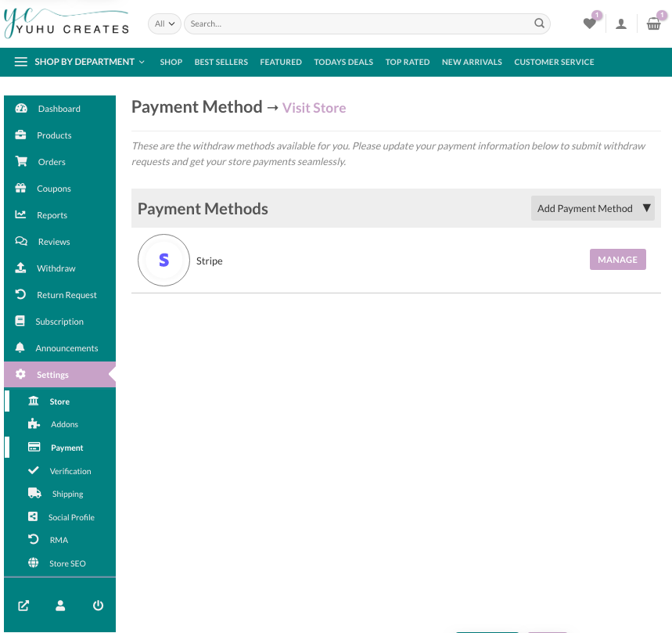Click the hamburger menu icon
The height and width of the screenshot is (633, 672).
click(20, 62)
